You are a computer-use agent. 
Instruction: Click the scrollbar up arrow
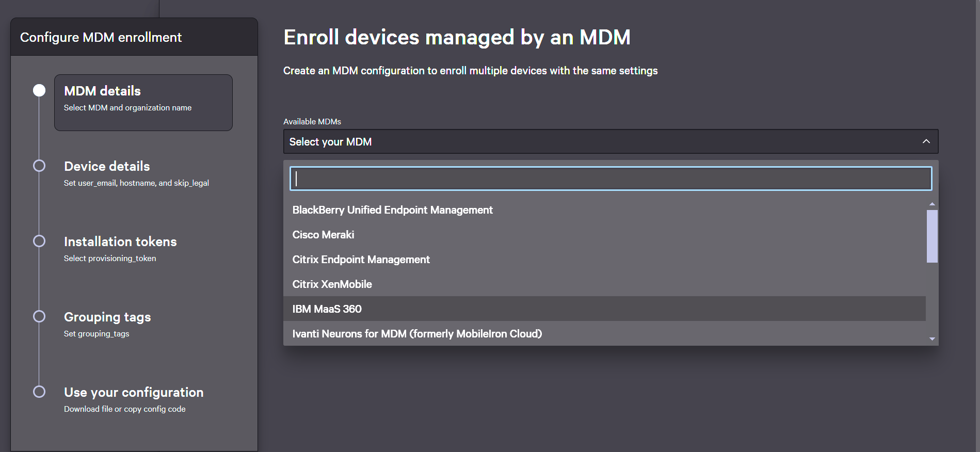(932, 204)
